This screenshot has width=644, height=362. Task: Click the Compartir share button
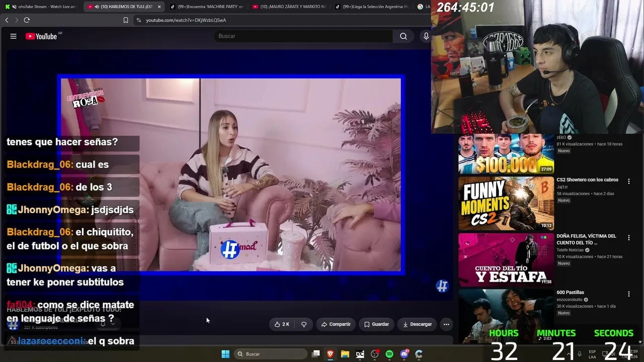pyautogui.click(x=336, y=324)
